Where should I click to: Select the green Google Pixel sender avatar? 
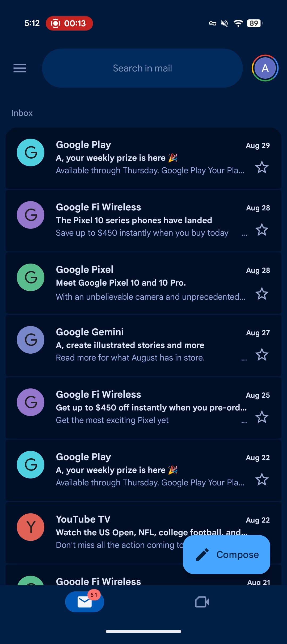(31, 277)
